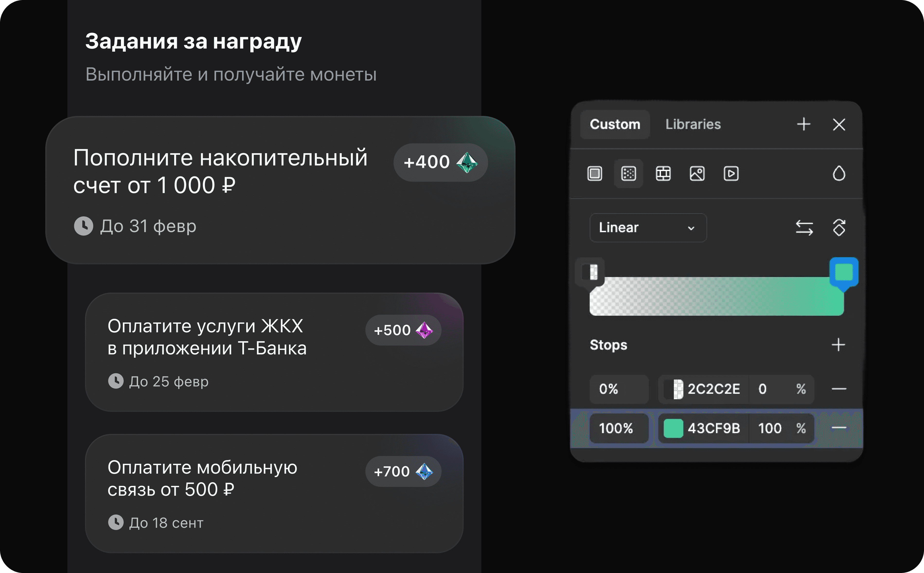Select the video fill type icon
This screenshot has width=924, height=573.
(x=731, y=174)
